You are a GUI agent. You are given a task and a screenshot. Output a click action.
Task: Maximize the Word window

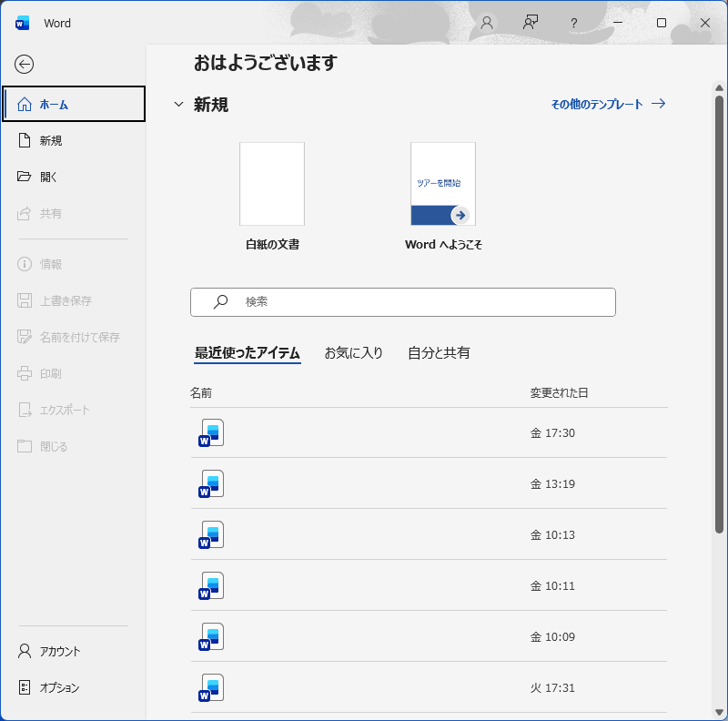662,23
